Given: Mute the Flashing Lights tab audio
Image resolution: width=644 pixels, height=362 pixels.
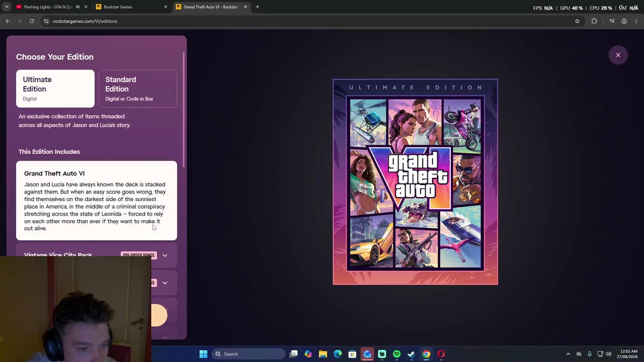Looking at the screenshot, I should click(x=77, y=7).
